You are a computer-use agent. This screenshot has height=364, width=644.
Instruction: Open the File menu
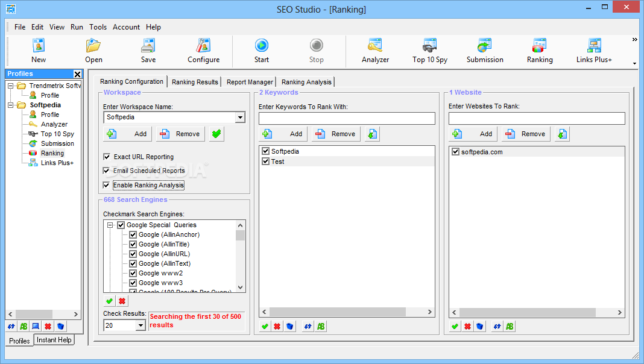[x=20, y=27]
